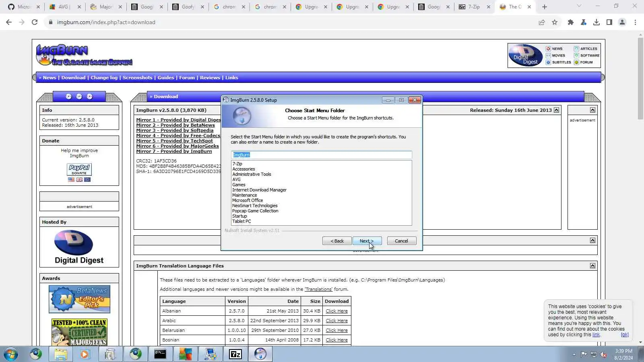Open the tab search dropdown chevron
The width and height of the screenshot is (644, 362).
[x=579, y=6]
